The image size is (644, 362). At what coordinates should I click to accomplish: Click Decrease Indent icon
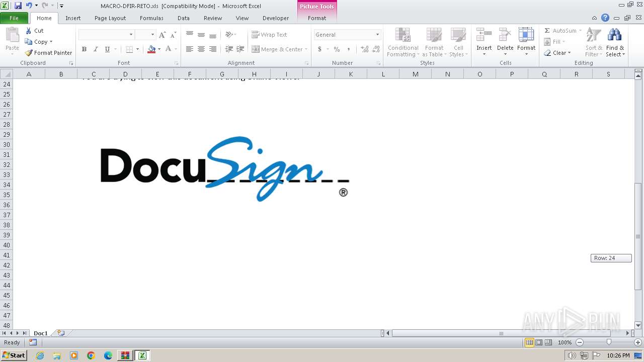pyautogui.click(x=229, y=49)
